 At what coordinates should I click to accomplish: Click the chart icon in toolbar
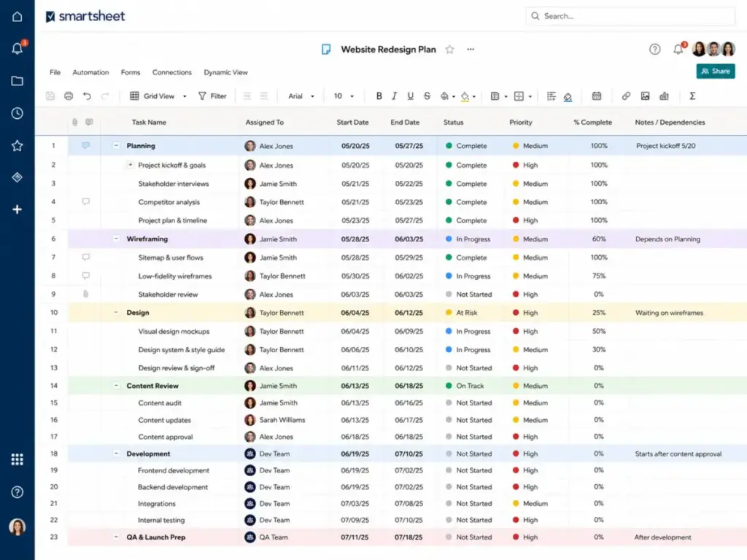[664, 96]
